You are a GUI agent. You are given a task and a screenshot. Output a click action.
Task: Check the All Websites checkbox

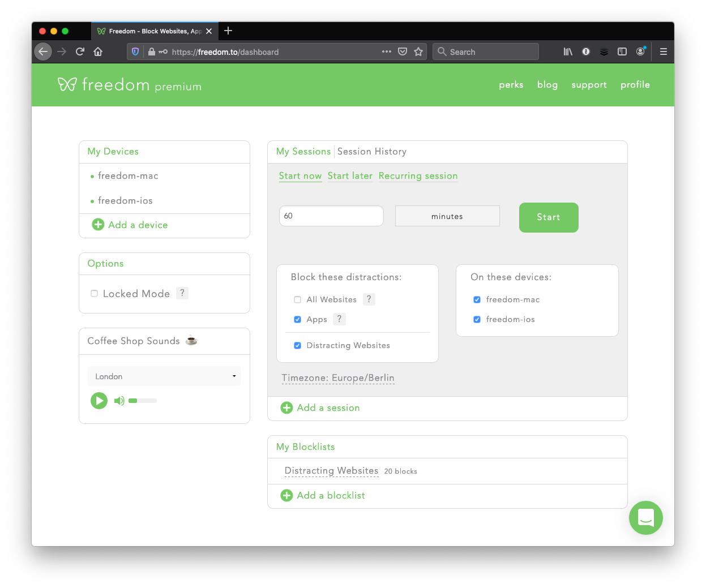tap(297, 299)
